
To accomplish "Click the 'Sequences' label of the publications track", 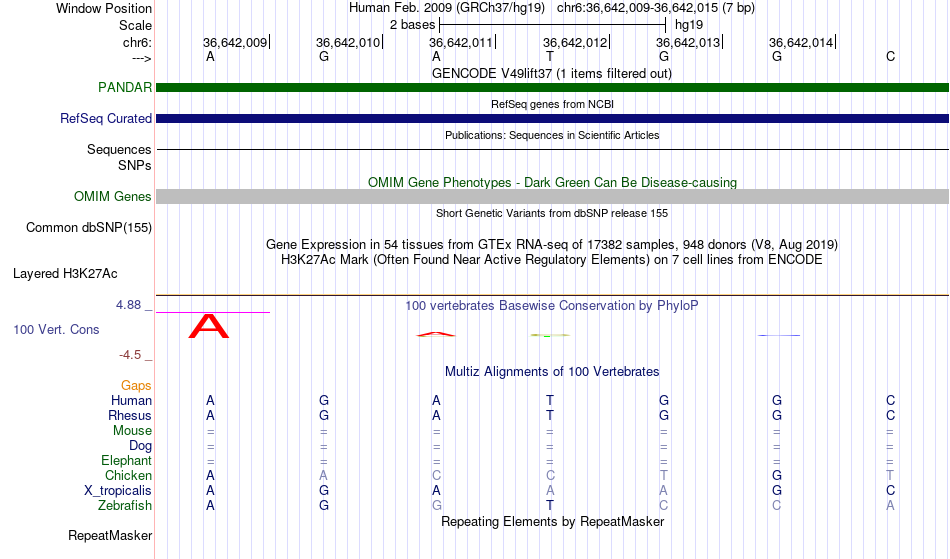I will tap(119, 150).
